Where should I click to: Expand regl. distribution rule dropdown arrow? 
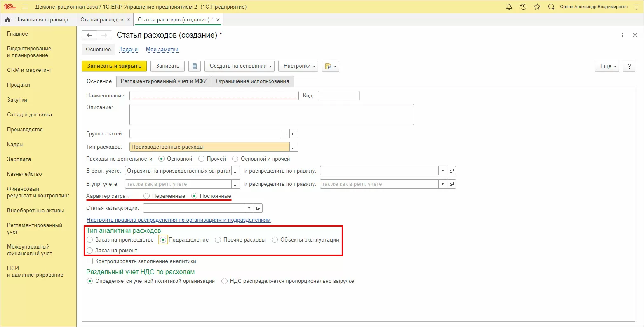443,171
